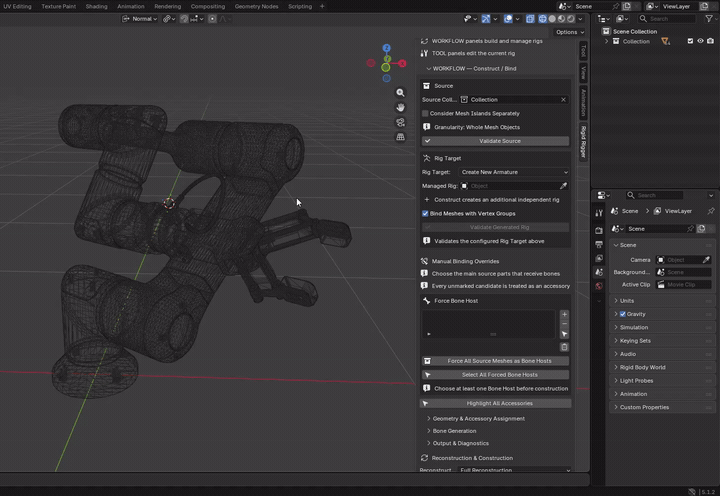Uncheck Bind Meshes with Vertex Groups
Viewport: 720px width, 496px height.
(x=425, y=214)
